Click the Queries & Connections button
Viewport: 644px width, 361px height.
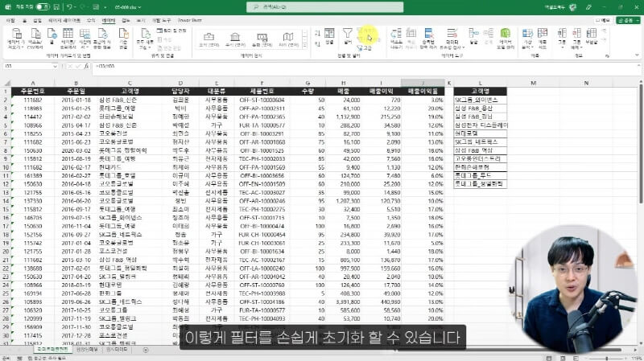tap(171, 31)
